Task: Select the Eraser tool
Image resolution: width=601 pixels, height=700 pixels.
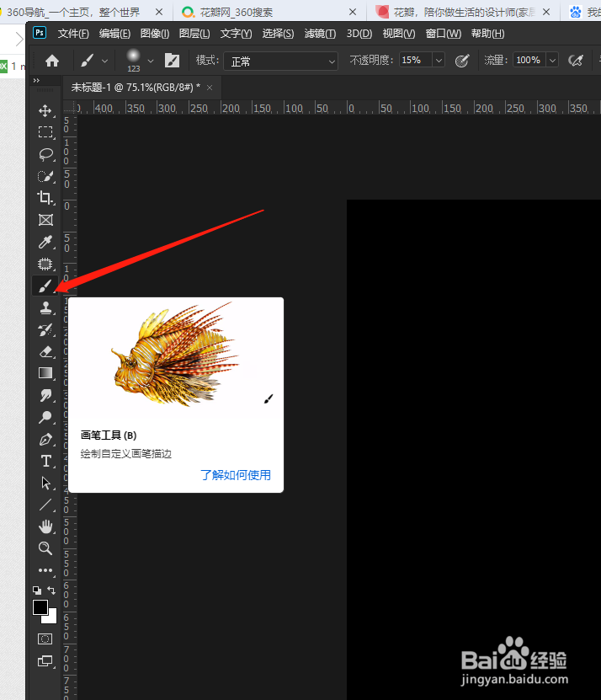Action: coord(45,352)
